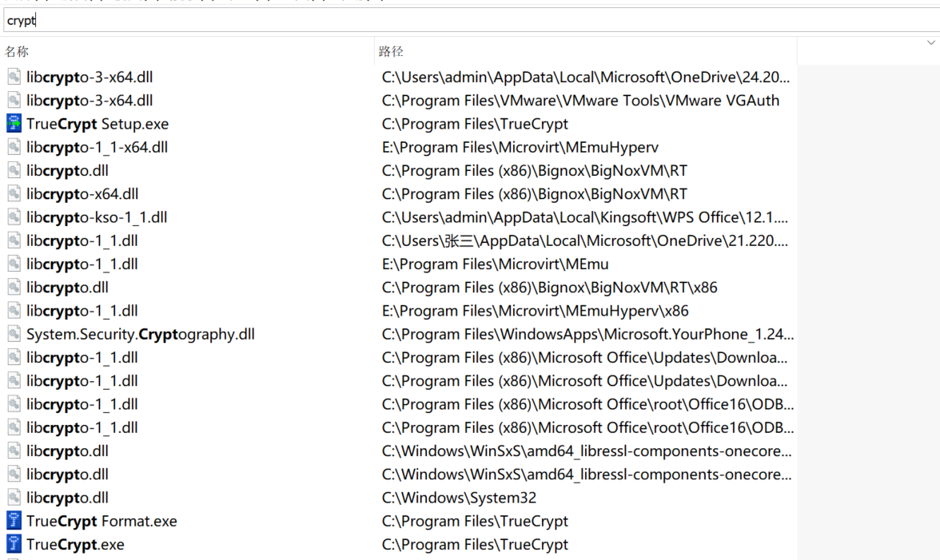Image resolution: width=940 pixels, height=560 pixels.
Task: Click the path "E:\Program Files\Microvirt\MEmuHyperv\x86"
Action: coord(535,311)
